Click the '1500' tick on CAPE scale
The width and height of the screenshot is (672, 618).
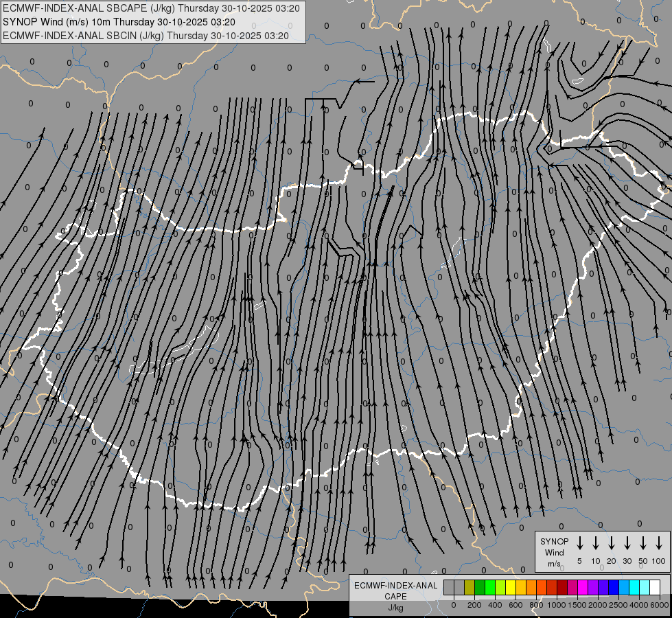click(x=577, y=605)
